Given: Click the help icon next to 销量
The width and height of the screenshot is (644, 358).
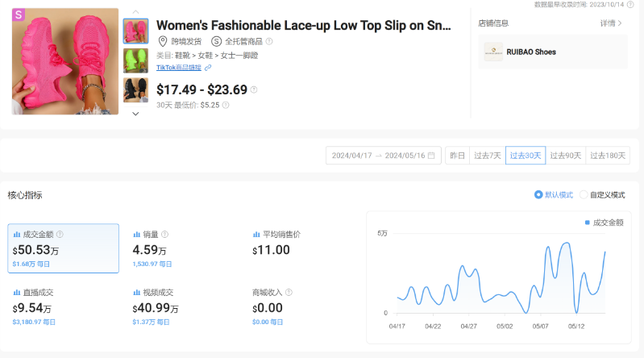Looking at the screenshot, I should pyautogui.click(x=164, y=235).
